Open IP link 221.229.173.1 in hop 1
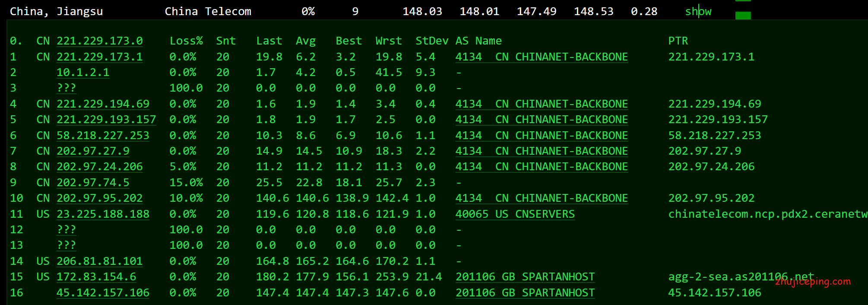This screenshot has height=305, width=868. pos(100,57)
